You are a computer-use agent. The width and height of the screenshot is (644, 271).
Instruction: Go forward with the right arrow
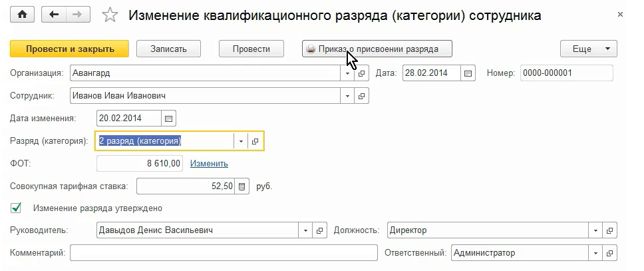(x=78, y=15)
